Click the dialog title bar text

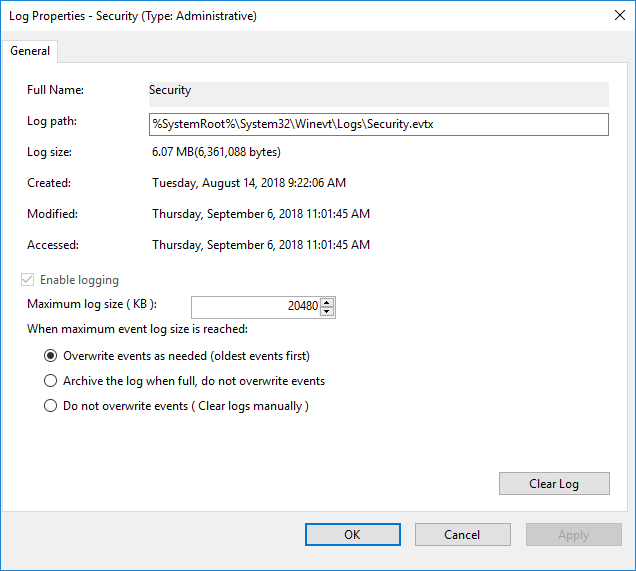[133, 16]
